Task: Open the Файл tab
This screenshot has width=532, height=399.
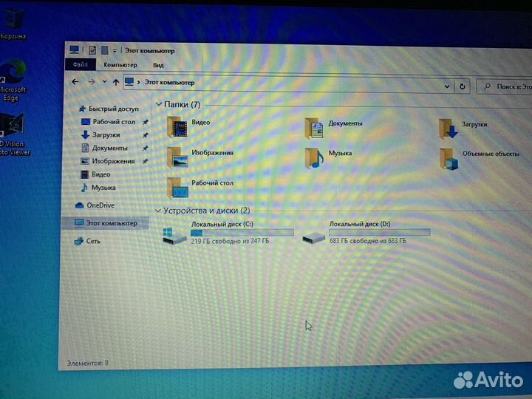Action: (x=80, y=64)
